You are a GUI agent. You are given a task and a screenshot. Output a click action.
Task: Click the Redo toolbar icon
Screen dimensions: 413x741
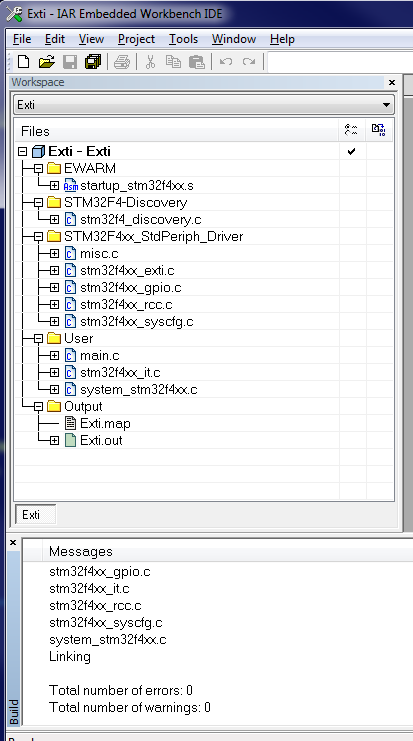249,61
